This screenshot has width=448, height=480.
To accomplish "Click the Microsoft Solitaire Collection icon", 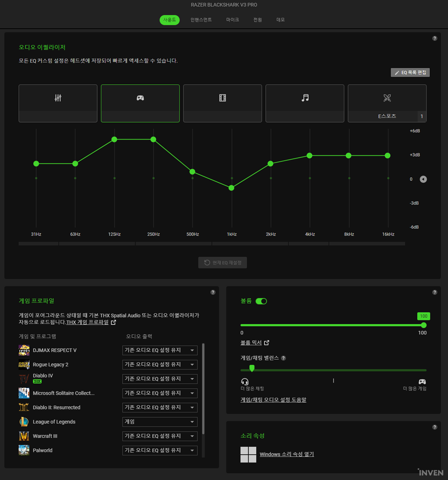I will click(x=24, y=393).
